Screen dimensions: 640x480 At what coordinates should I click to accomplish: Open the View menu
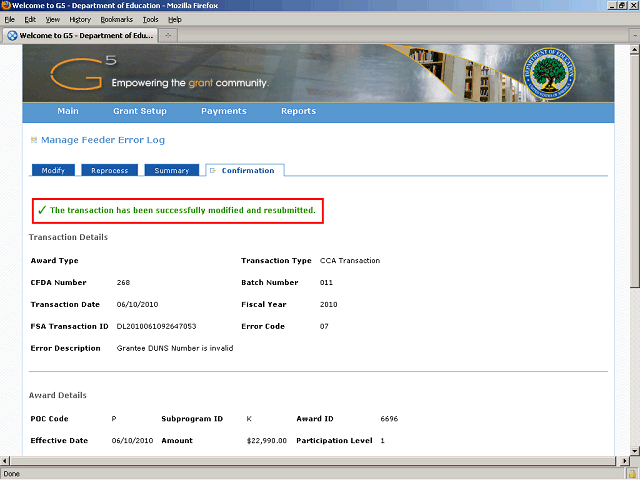pos(53,20)
